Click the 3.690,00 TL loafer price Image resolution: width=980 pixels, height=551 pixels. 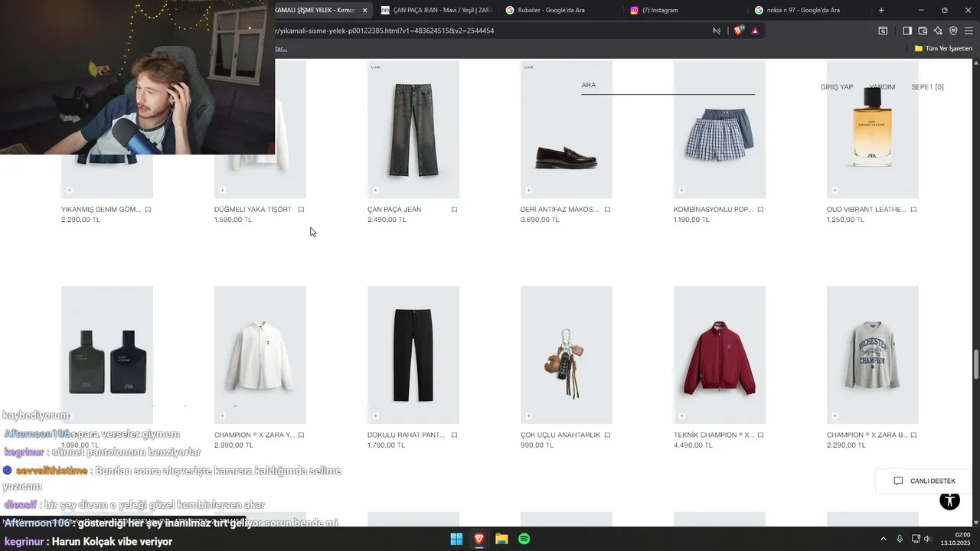point(540,220)
